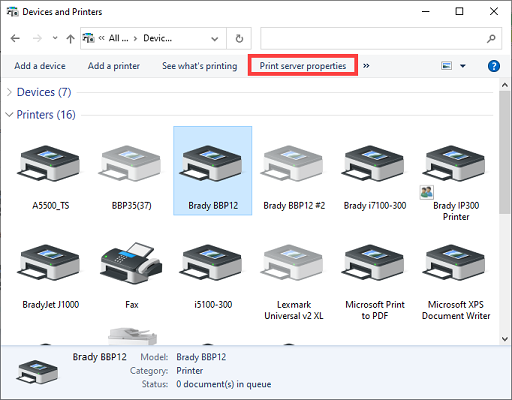Viewport: 512px width, 400px height.
Task: Click the 'Brady BBP12' name in details pane
Action: tap(99, 357)
